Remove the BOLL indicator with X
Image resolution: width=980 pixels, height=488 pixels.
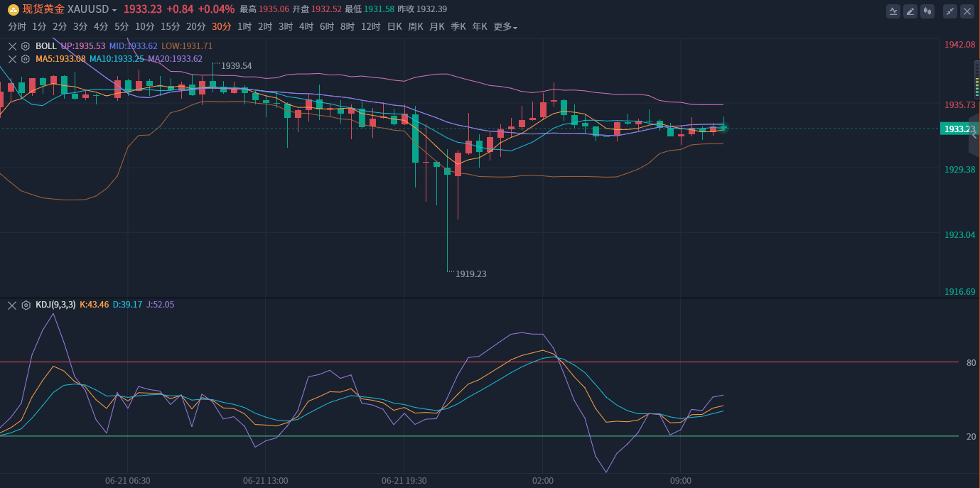click(x=12, y=46)
